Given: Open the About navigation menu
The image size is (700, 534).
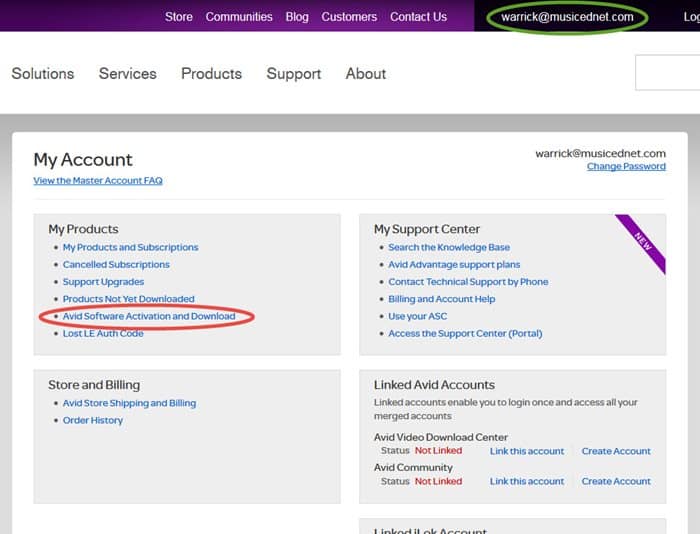Looking at the screenshot, I should pyautogui.click(x=366, y=74).
